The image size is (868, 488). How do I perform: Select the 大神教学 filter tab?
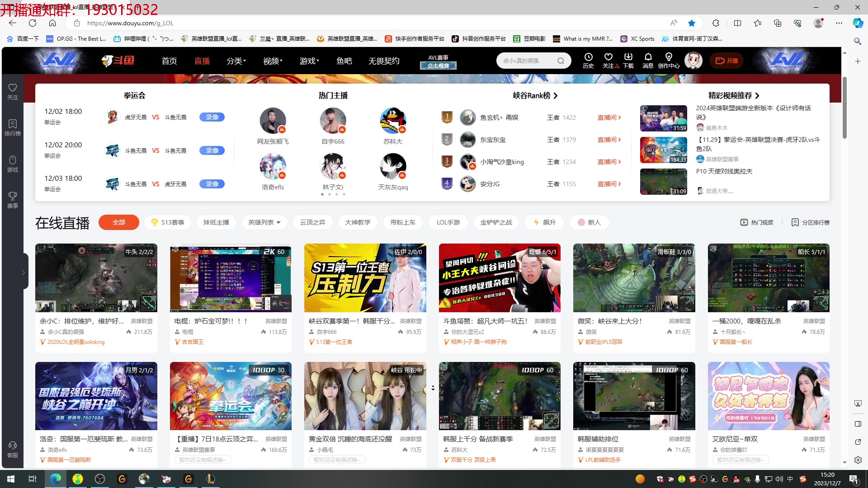pos(358,222)
